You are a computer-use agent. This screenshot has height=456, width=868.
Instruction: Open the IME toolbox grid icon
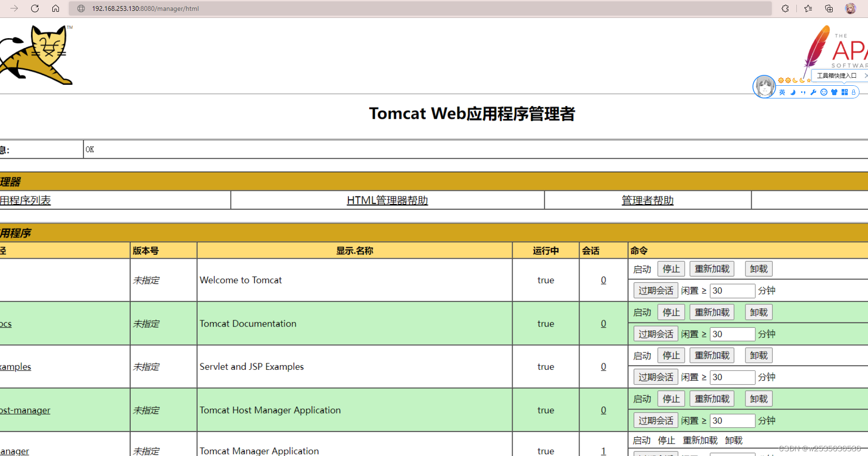(844, 92)
